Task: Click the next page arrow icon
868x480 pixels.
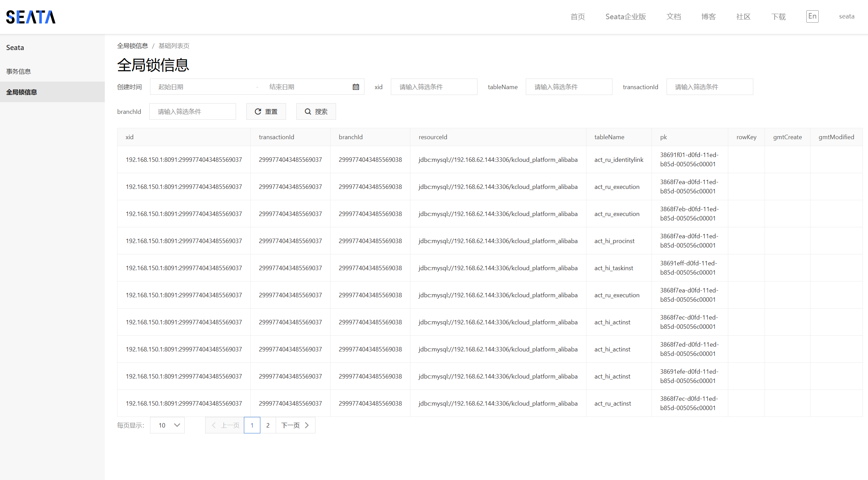Action: pyautogui.click(x=307, y=425)
